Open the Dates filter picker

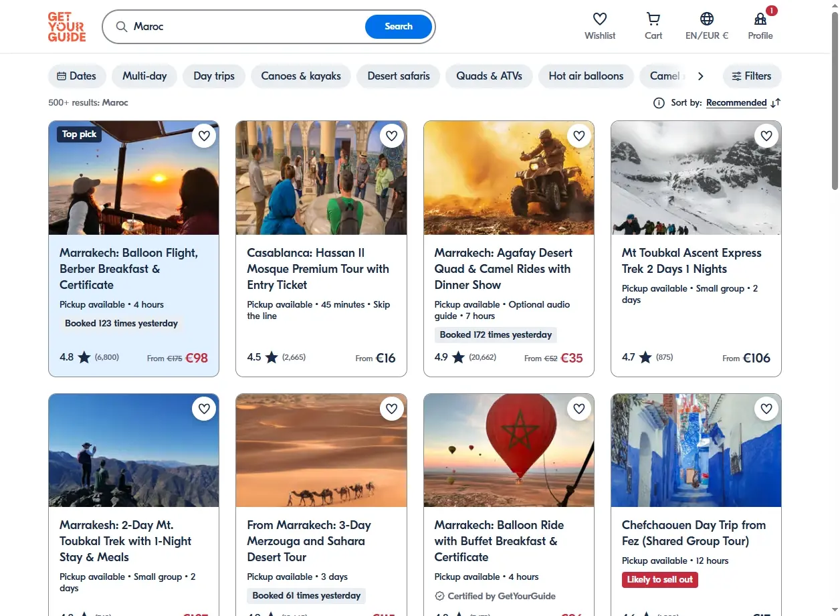click(77, 76)
